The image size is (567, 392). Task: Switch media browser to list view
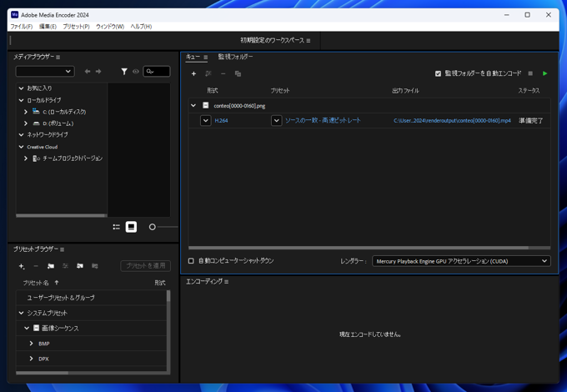tap(116, 227)
